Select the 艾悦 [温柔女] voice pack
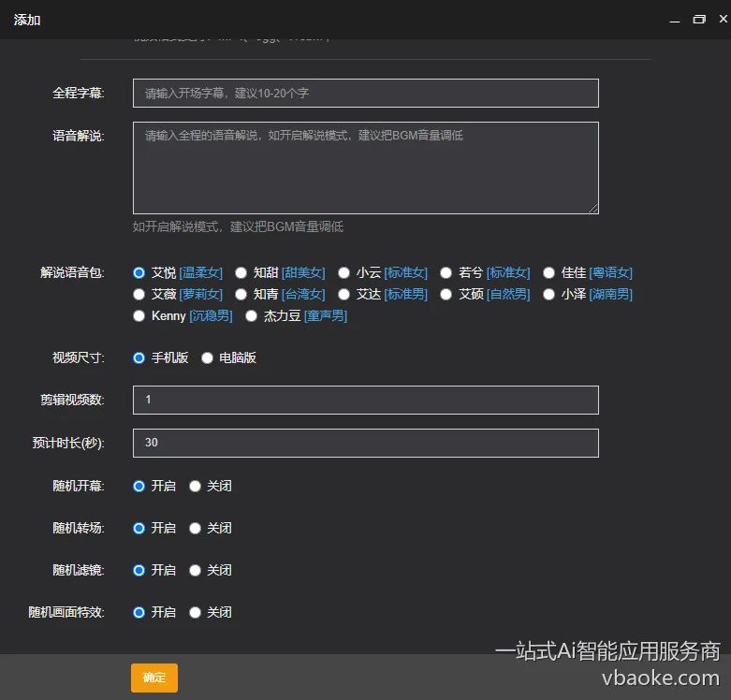 [139, 272]
